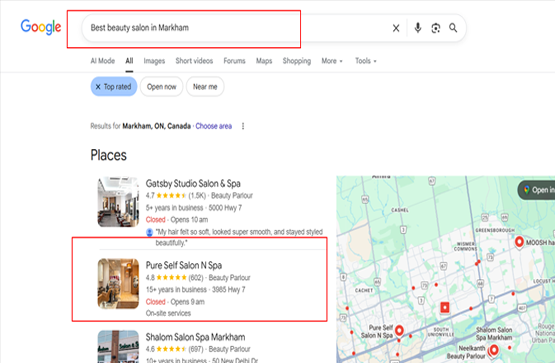The width and height of the screenshot is (555, 363).
Task: Open Pure Self Salon N Spa listing
Action: click(x=184, y=265)
